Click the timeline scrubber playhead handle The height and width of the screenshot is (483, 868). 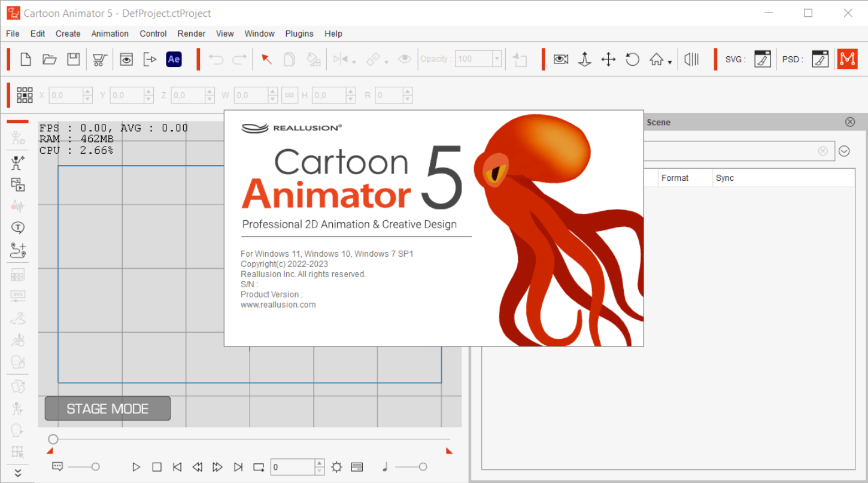coord(53,439)
